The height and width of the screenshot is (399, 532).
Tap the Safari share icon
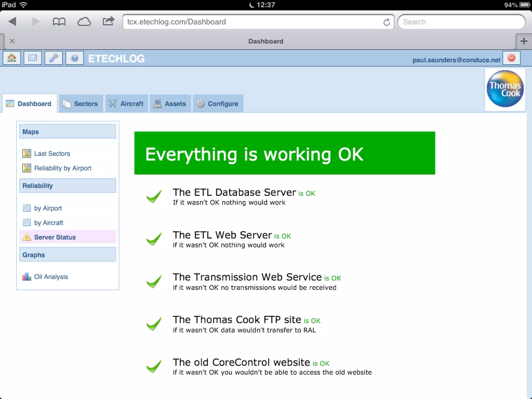pos(108,21)
